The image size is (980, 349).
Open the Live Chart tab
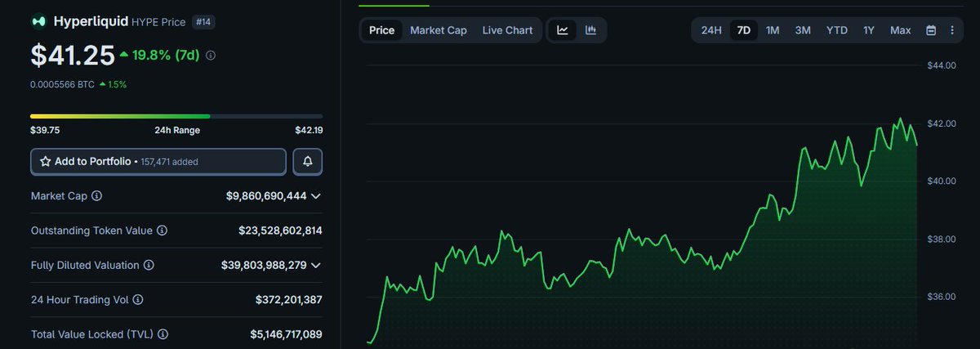tap(507, 30)
